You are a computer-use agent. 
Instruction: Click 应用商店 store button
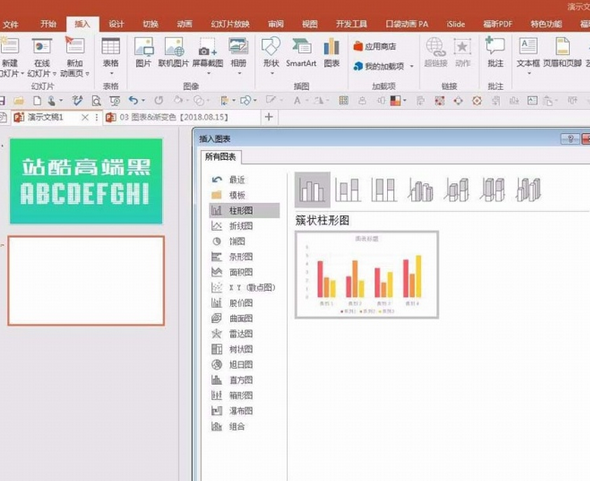point(375,46)
